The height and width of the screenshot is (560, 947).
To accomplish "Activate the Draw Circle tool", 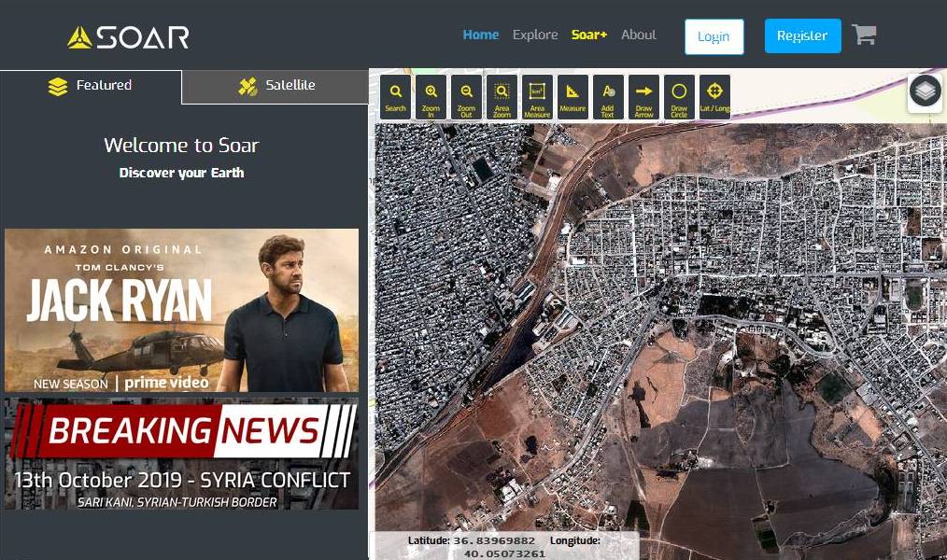I will (x=679, y=96).
